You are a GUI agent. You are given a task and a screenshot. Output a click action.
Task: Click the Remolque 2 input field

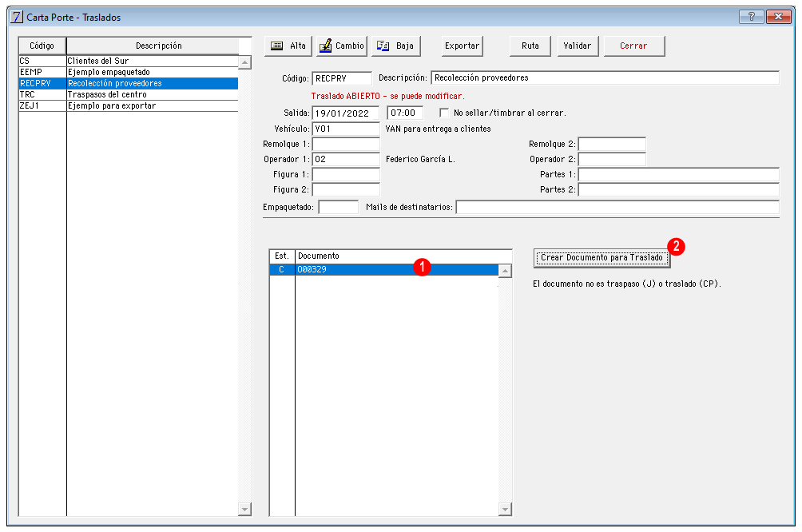pos(612,145)
